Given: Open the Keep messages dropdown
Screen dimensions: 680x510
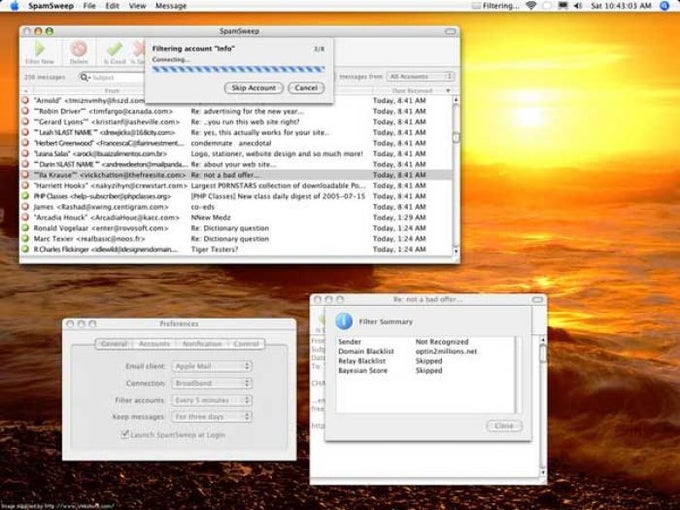Looking at the screenshot, I should pos(211,415).
